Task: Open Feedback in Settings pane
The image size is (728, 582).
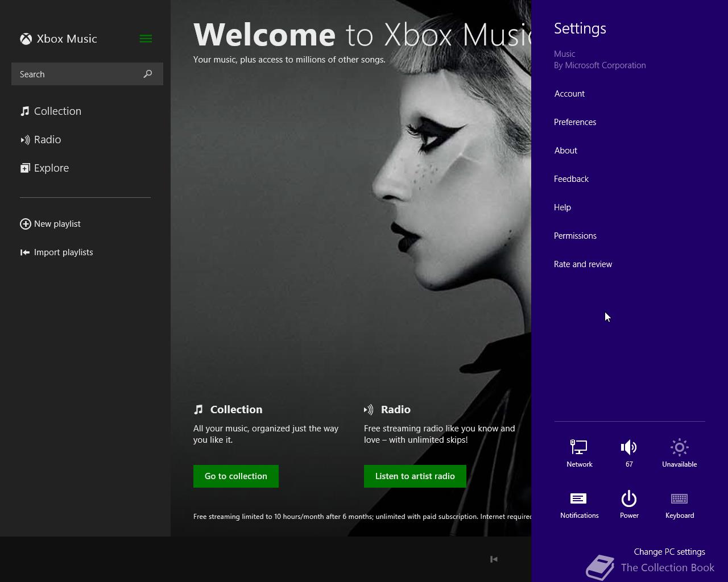Action: click(571, 179)
